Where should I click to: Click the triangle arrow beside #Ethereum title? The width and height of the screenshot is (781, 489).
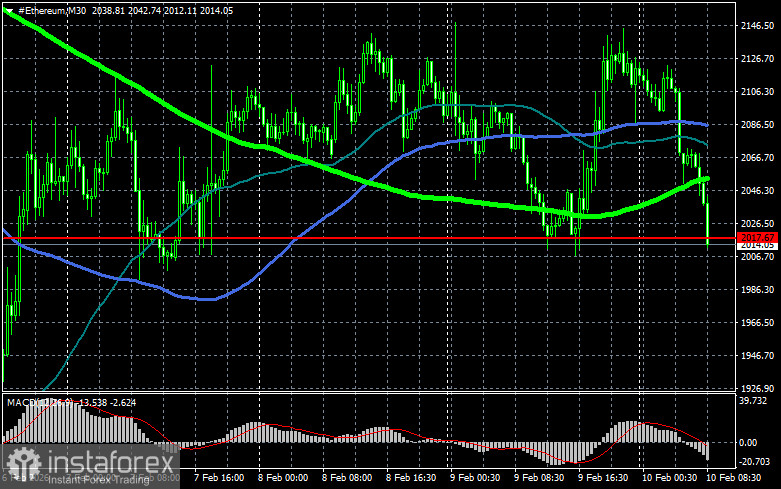9,10
